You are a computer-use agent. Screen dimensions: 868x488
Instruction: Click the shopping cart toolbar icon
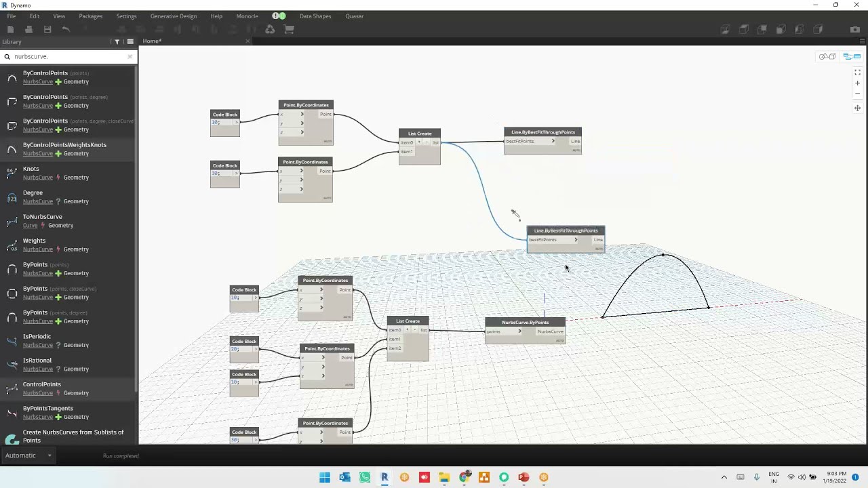point(289,29)
